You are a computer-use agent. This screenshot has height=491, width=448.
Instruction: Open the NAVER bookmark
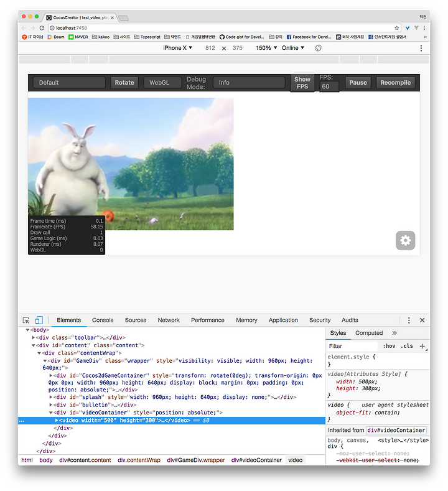78,37
